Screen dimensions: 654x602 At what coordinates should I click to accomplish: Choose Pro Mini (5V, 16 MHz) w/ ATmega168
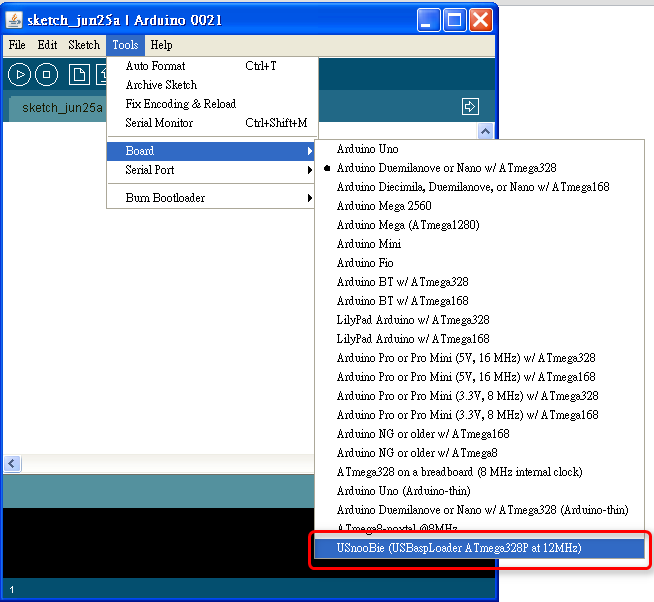coord(480,377)
